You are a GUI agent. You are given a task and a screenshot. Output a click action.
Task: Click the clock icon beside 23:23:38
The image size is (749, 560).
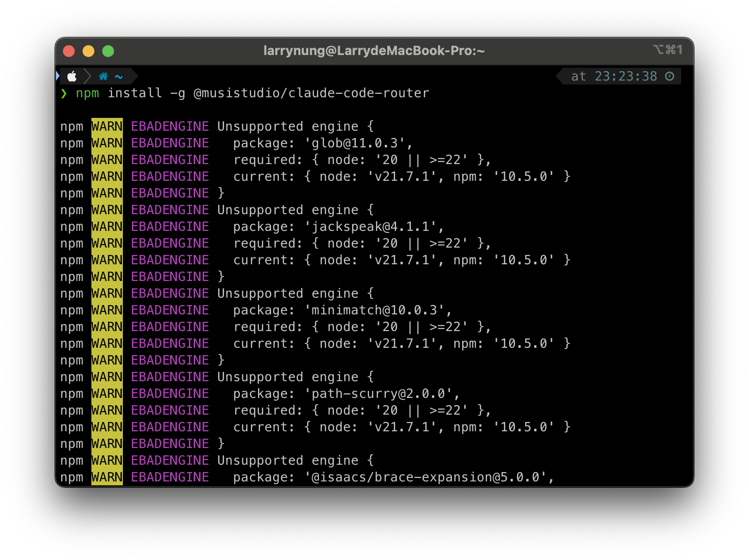[x=669, y=76]
